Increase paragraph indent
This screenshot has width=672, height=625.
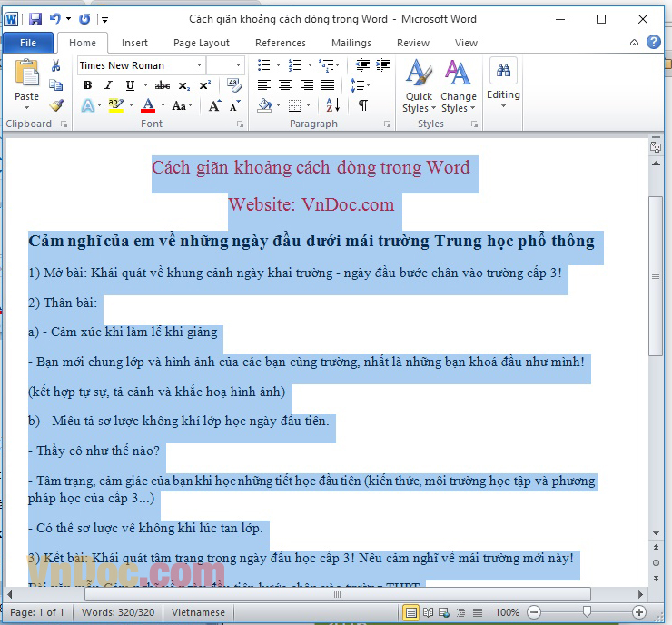[382, 65]
